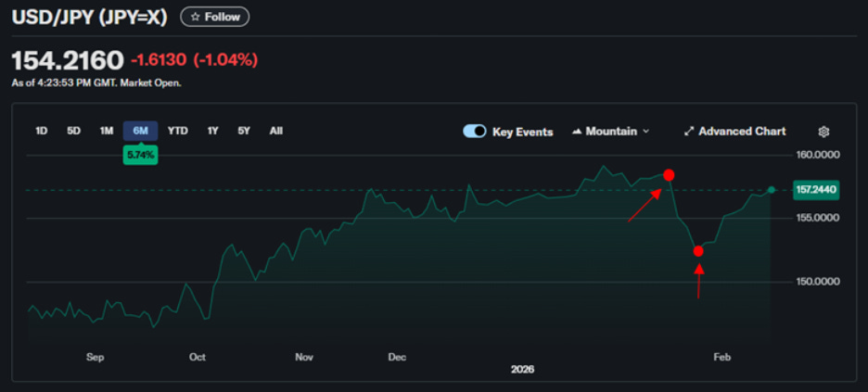Select the 5D time range
Viewport: 868px width, 392px height.
click(73, 131)
